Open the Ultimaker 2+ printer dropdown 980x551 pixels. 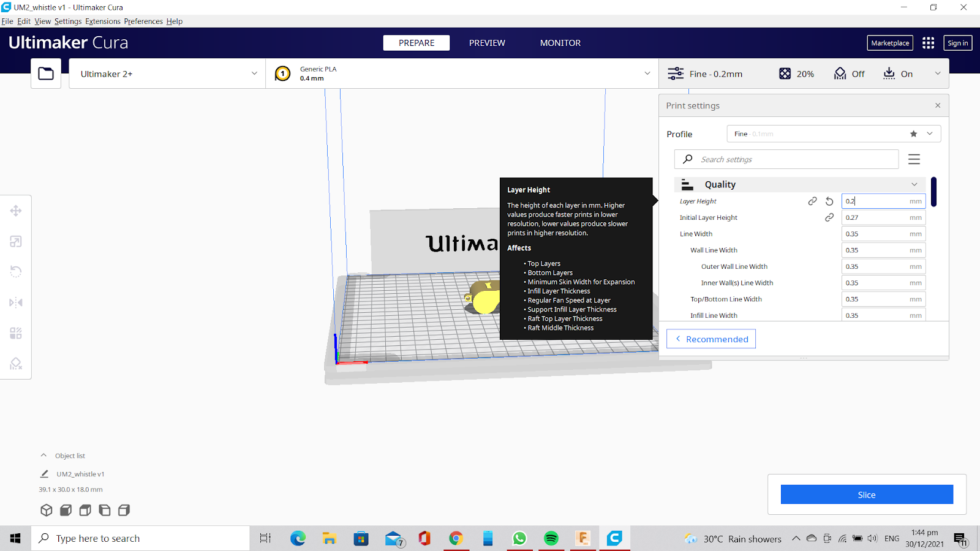point(167,73)
